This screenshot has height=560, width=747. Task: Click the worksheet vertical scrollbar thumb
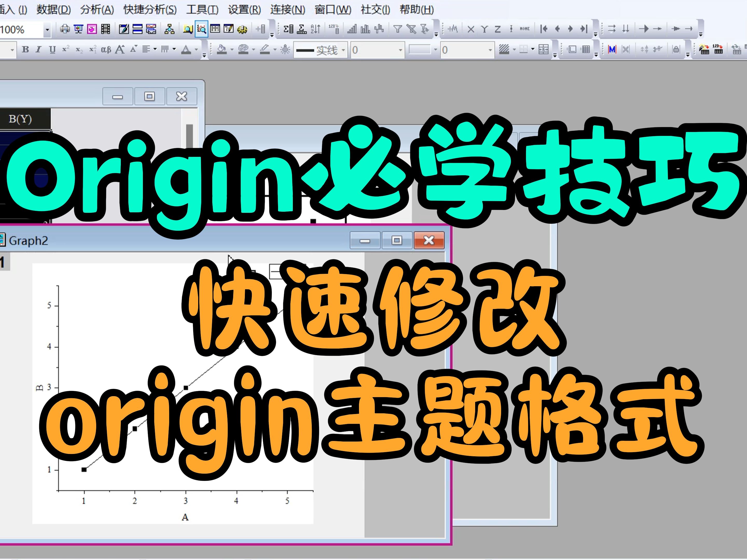click(189, 137)
